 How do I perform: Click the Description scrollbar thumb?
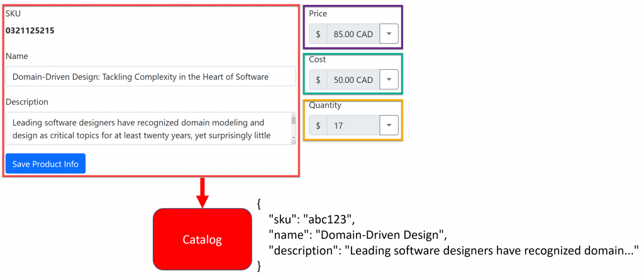pos(293,120)
